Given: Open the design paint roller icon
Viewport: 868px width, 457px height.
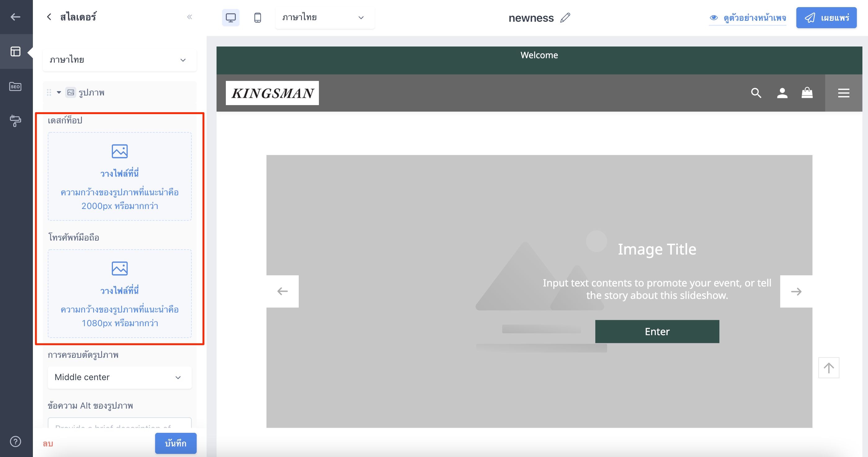Looking at the screenshot, I should coord(16,121).
